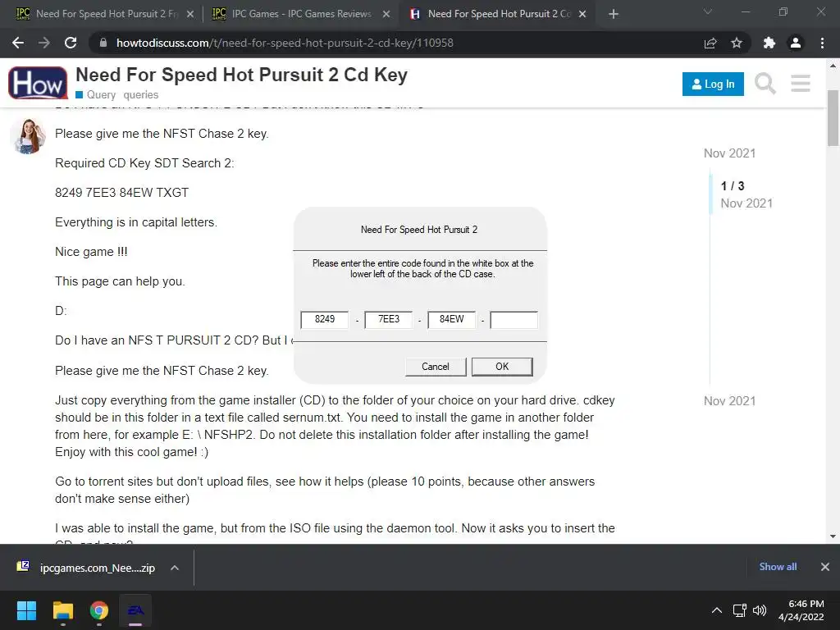The height and width of the screenshot is (630, 840).
Task: Click the scrollbar down arrow
Action: [x=833, y=536]
